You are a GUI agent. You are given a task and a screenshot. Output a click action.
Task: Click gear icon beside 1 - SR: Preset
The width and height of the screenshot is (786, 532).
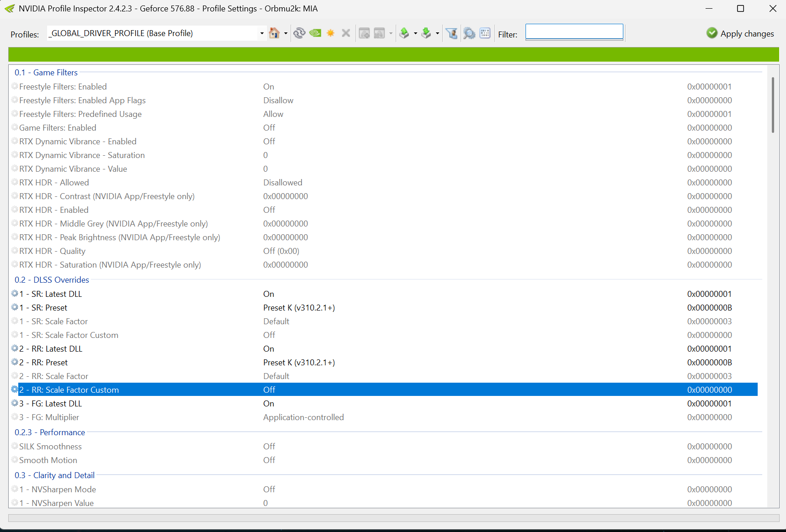point(15,307)
